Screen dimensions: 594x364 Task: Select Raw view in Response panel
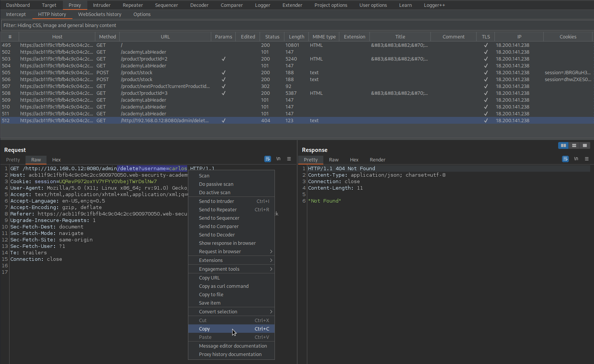[334, 160]
